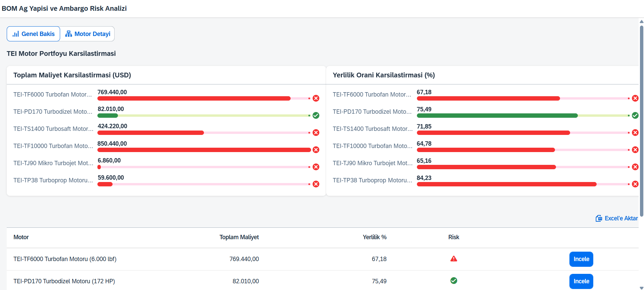644x290 pixels.
Task: Select TEI-TF6000 Turbofan Motoru (6.000 lbf) row text
Action: pos(65,259)
